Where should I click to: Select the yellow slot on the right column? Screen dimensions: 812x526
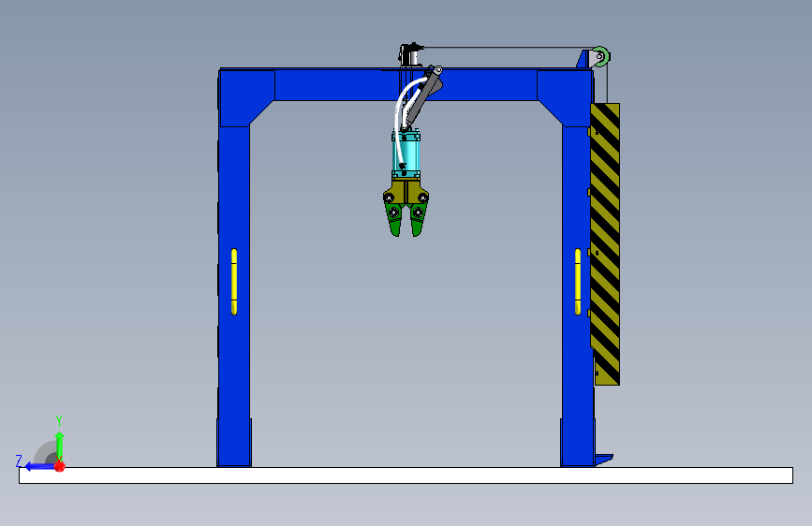578,281
